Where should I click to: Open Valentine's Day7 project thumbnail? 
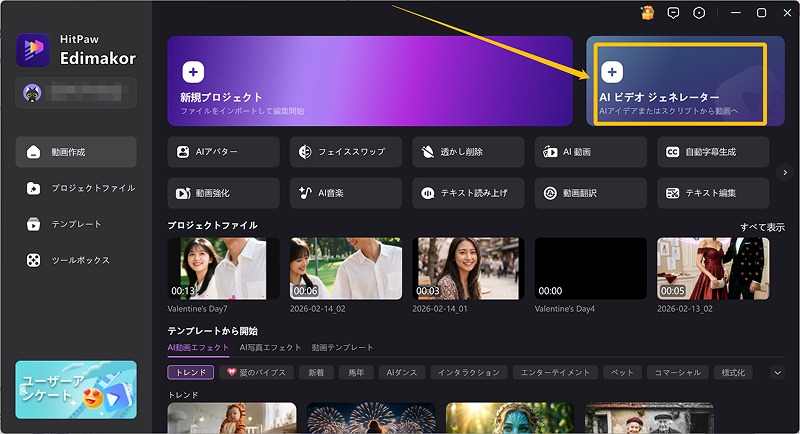click(223, 269)
